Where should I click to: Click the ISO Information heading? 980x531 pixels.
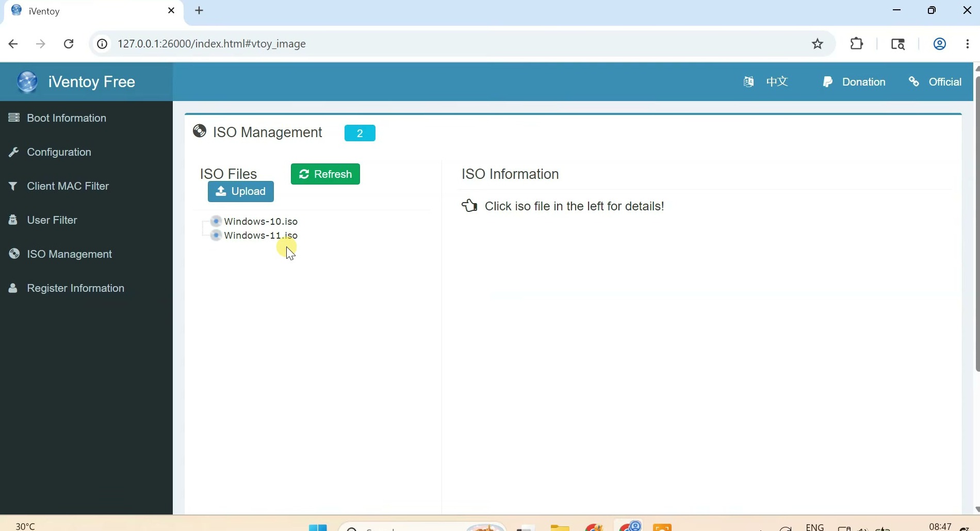tap(510, 174)
